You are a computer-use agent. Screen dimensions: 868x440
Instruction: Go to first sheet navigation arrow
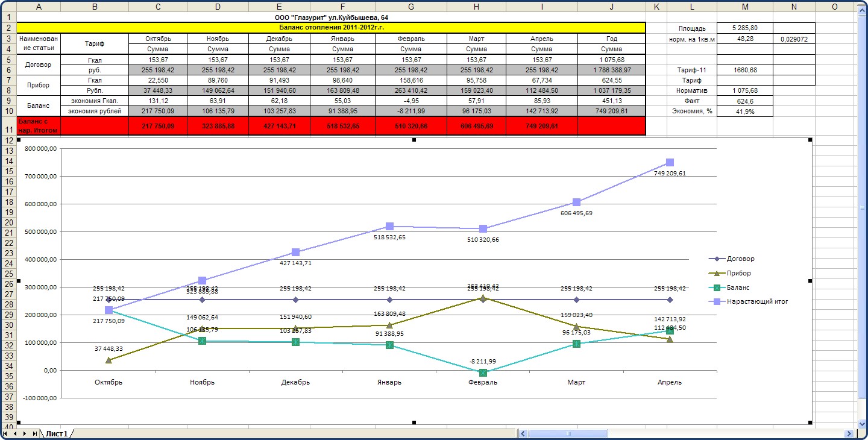coord(5,433)
